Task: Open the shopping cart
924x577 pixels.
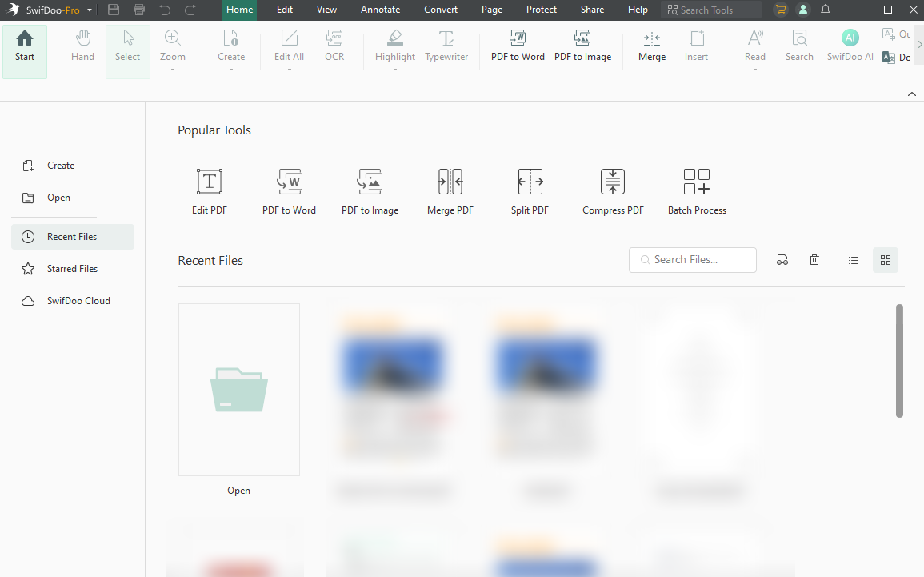Action: tap(780, 10)
